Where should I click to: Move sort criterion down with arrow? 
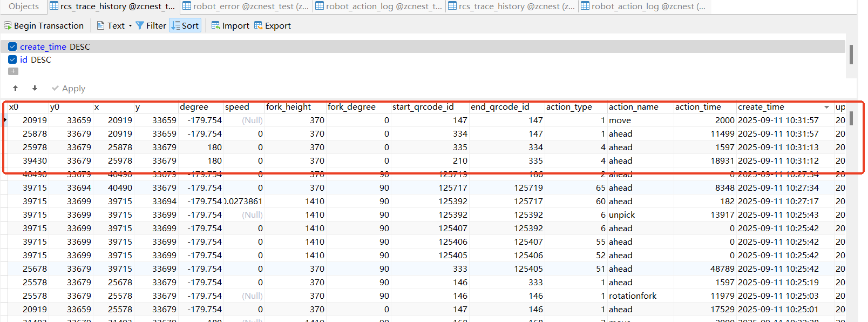tap(35, 88)
